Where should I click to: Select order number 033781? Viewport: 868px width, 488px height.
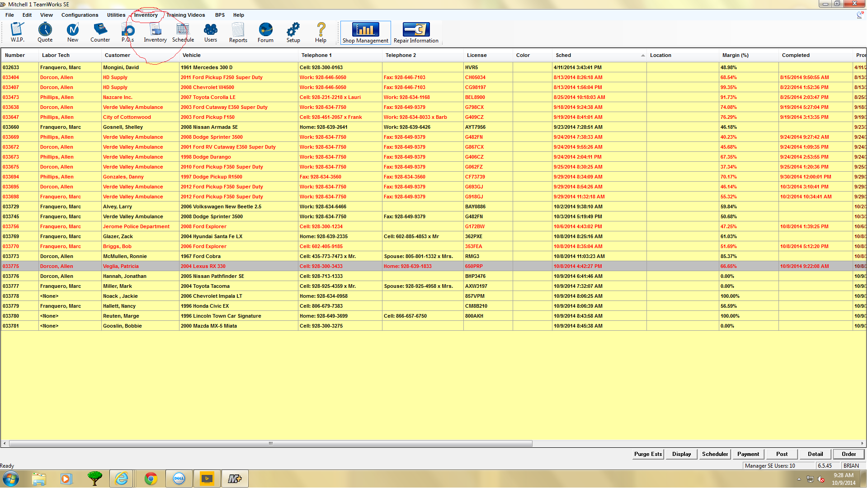click(11, 326)
